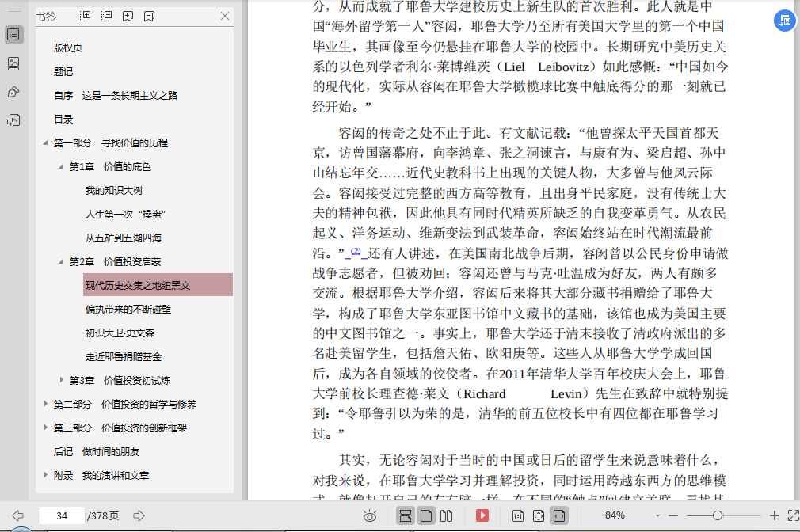Collapse 第1章 价值的底色 chapter
Image resolution: width=800 pixels, height=532 pixels.
coord(61,167)
